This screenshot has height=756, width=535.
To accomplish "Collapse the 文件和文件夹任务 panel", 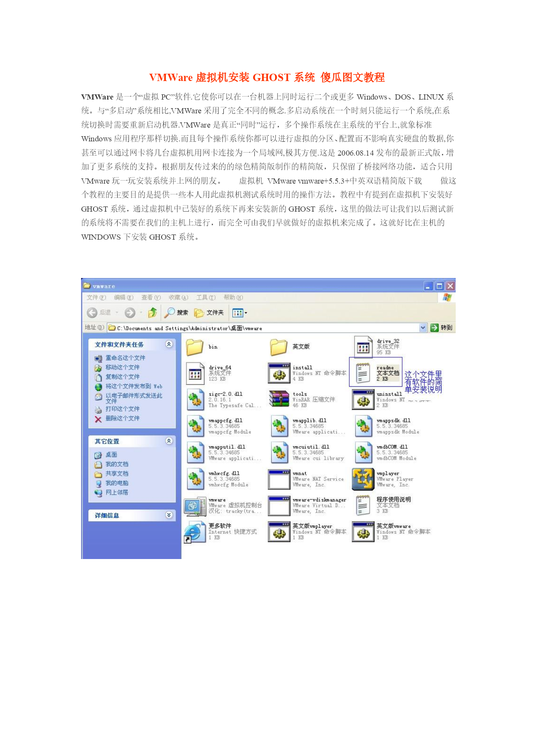I will click(169, 344).
